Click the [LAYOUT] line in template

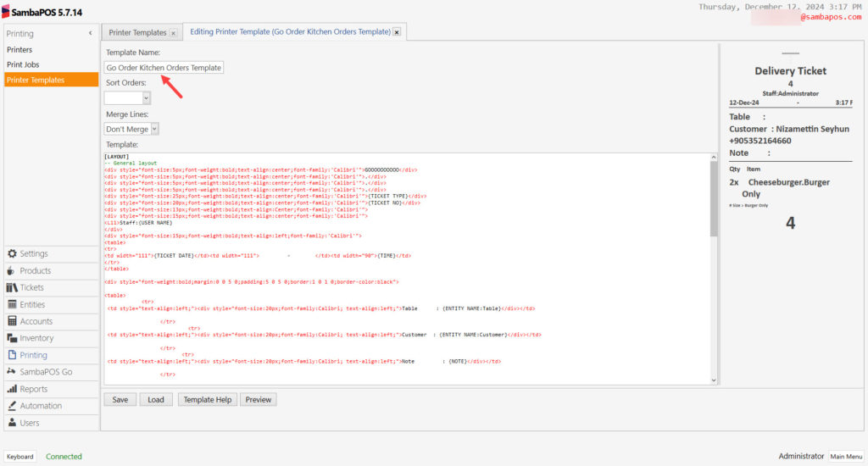tap(116, 157)
